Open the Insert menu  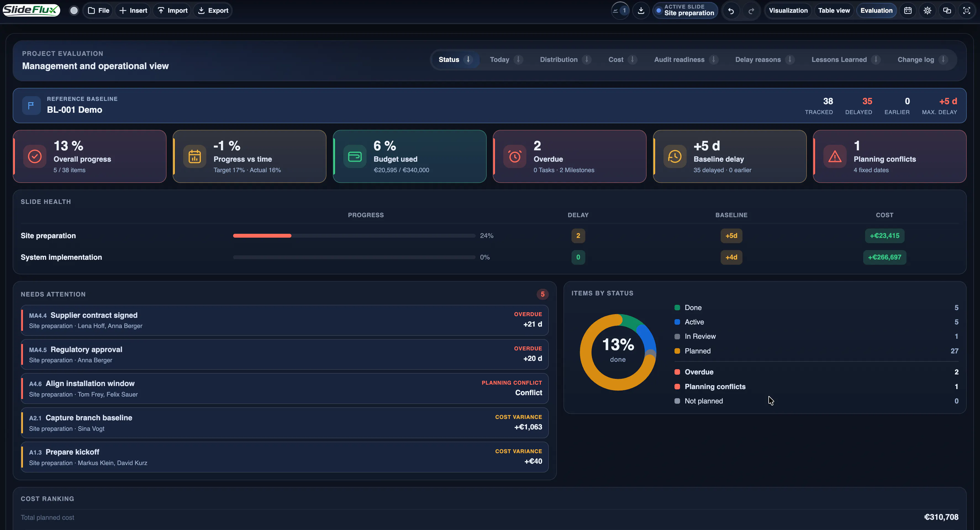click(x=133, y=11)
